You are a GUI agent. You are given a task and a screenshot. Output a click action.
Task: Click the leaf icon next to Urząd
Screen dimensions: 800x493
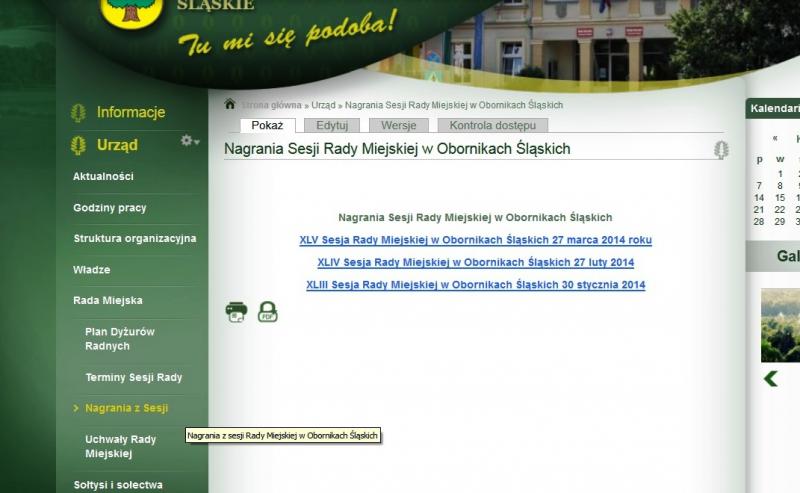[78, 146]
